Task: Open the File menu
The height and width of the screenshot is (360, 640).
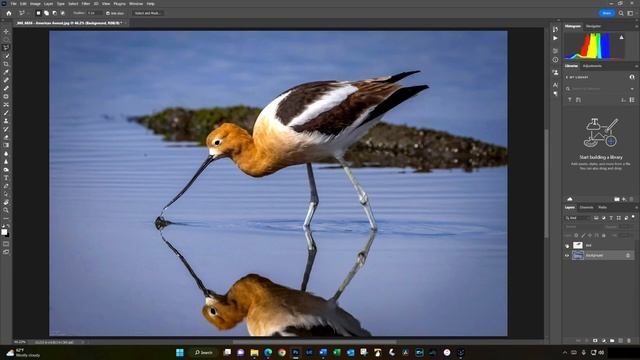Action: point(13,4)
